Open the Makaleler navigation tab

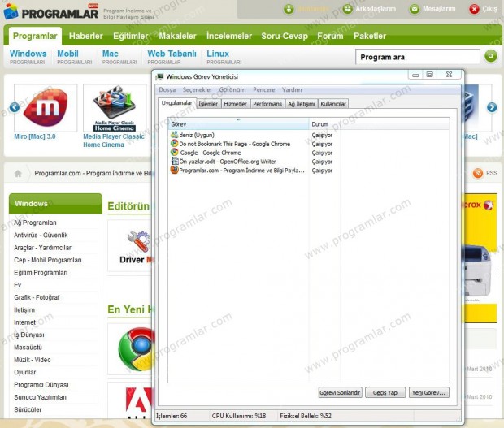click(x=177, y=36)
